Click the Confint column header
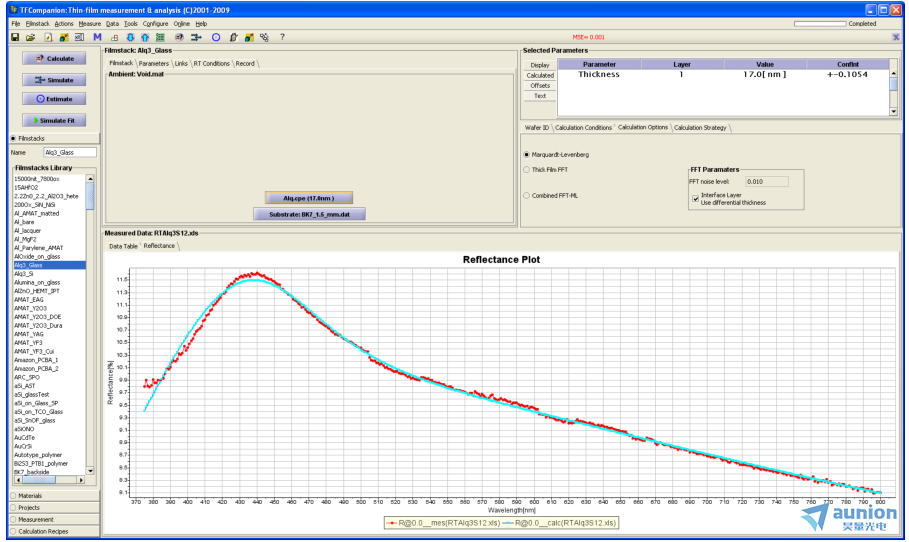Screen dimensions: 909x542 [848, 64]
